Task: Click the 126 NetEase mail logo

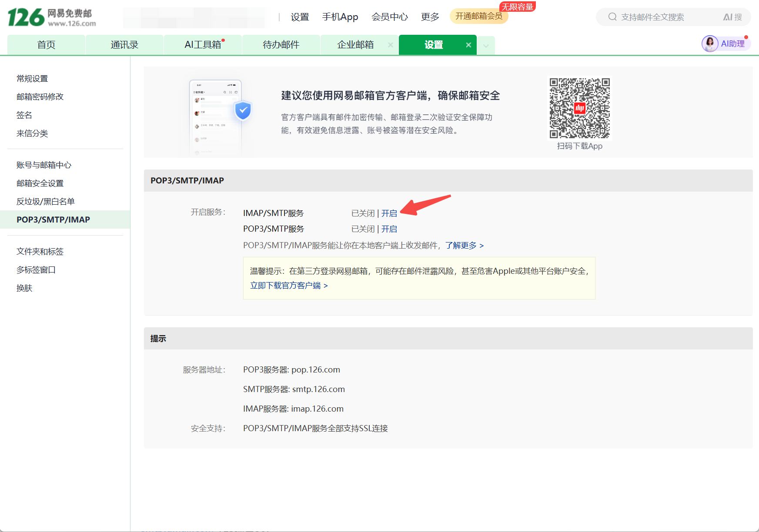Action: pos(51,17)
